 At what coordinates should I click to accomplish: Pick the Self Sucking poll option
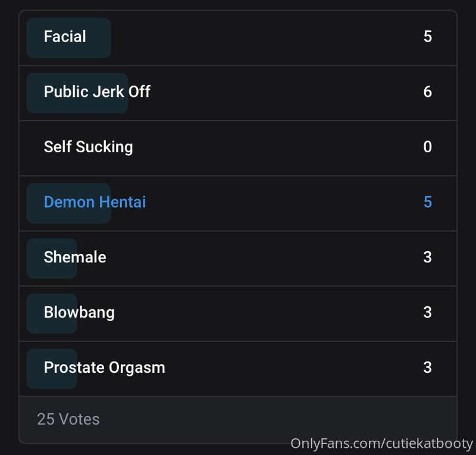pos(237,148)
